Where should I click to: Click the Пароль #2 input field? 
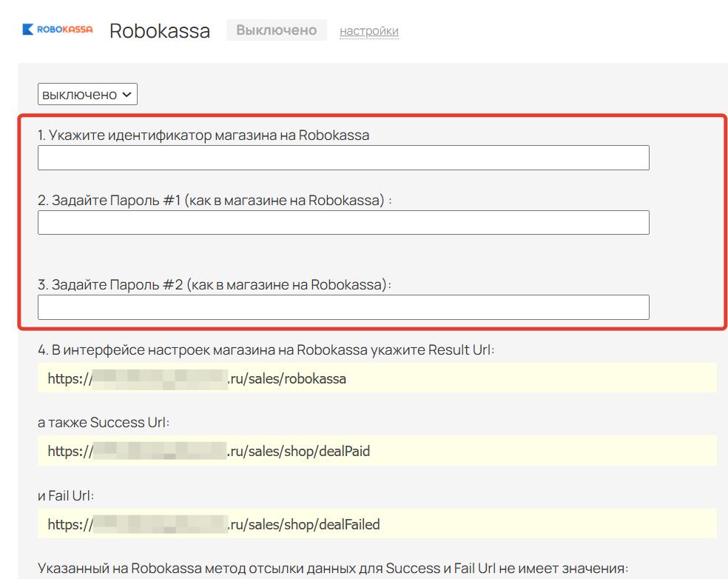pyautogui.click(x=343, y=307)
